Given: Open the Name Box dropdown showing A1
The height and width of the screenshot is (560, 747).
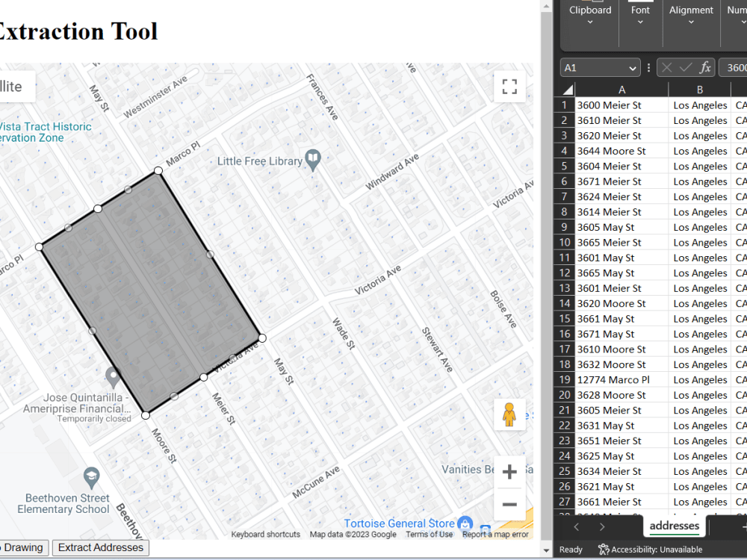Looking at the screenshot, I should tap(632, 68).
